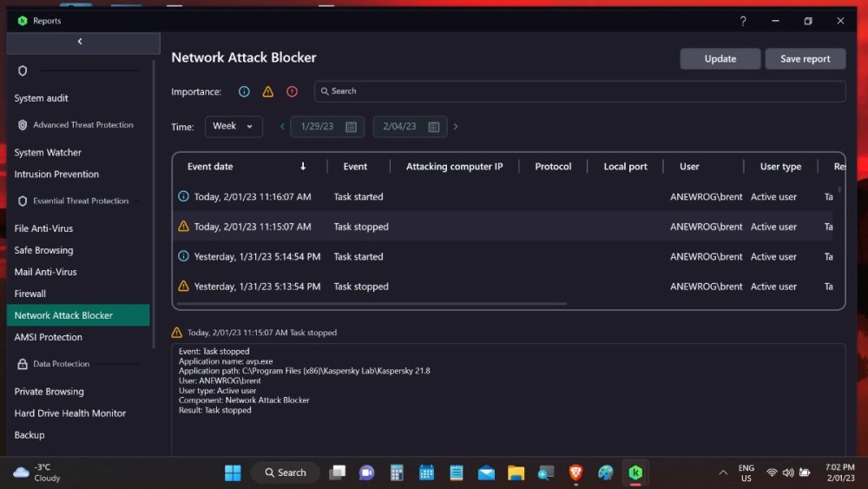Screen dimensions: 868x489
Task: Open Hard Drive Health Monitor report
Action: point(69,413)
